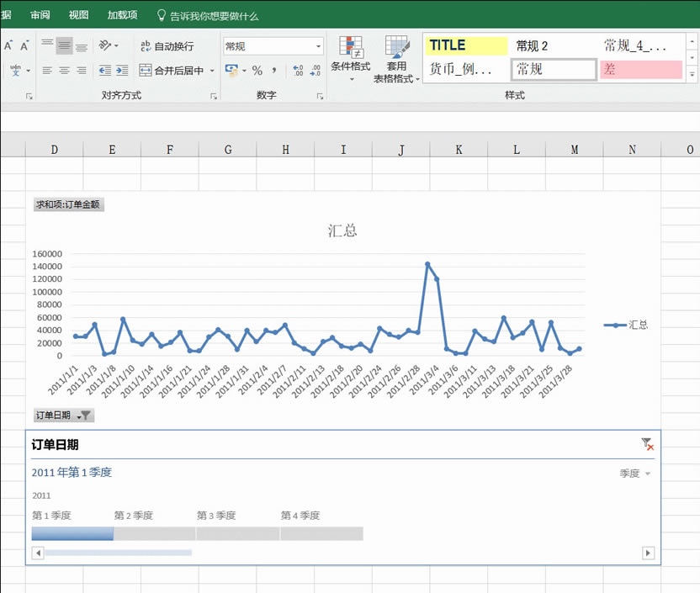This screenshot has height=593, width=700.
Task: Switch to the 视图 ribbon tab
Action: click(x=78, y=14)
